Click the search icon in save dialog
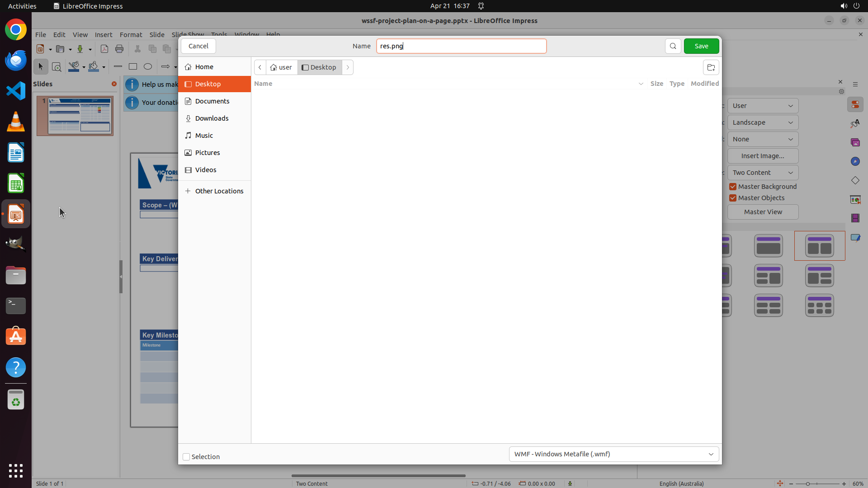Screen dimensions: 868x488 click(x=673, y=46)
